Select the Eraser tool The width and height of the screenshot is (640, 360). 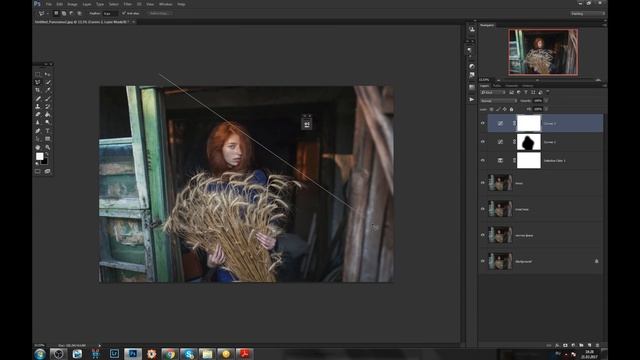coord(38,115)
